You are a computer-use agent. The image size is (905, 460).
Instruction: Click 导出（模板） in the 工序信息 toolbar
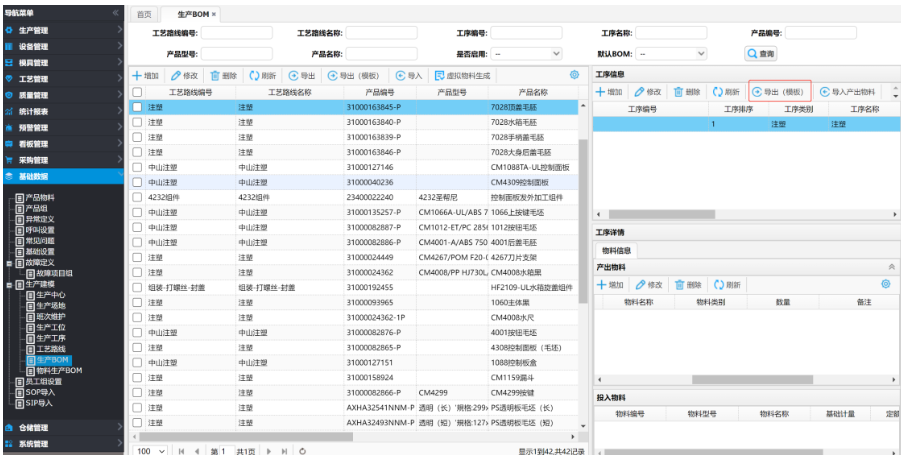pos(779,91)
